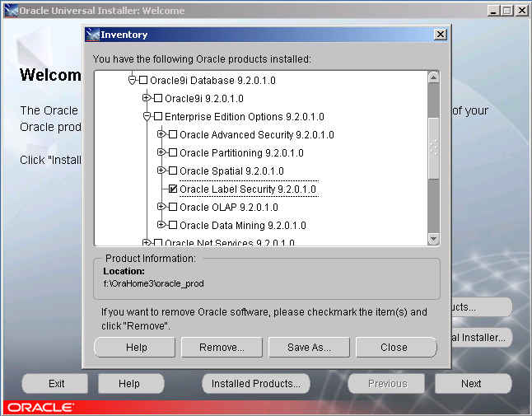
Task: Expand Oracle Net Services node
Action: click(147, 242)
